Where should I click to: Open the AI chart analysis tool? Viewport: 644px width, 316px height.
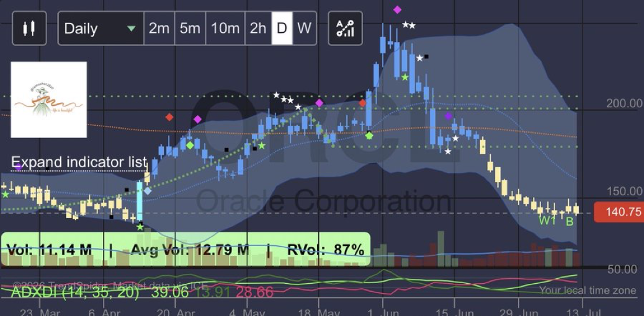click(346, 29)
